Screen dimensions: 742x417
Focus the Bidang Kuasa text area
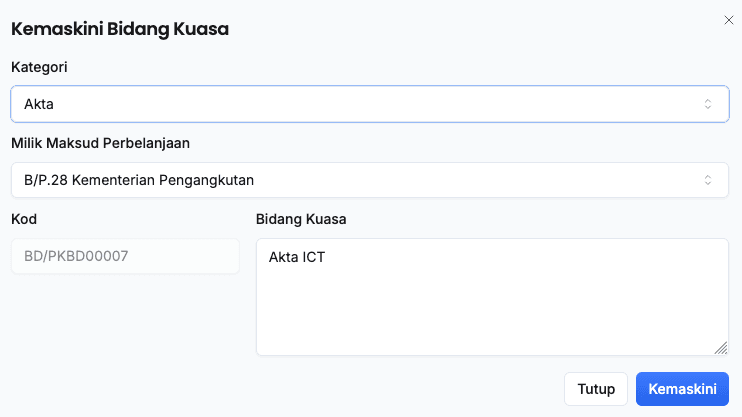click(492, 296)
